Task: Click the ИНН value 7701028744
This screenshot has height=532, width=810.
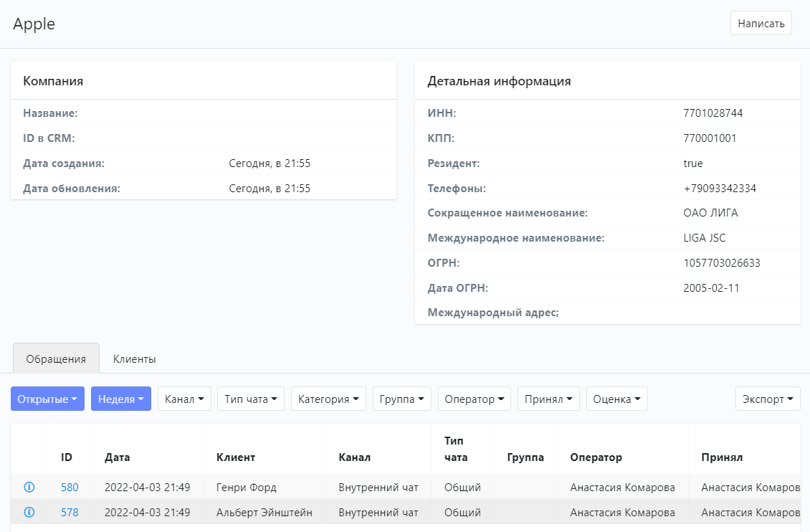Action: coord(713,113)
